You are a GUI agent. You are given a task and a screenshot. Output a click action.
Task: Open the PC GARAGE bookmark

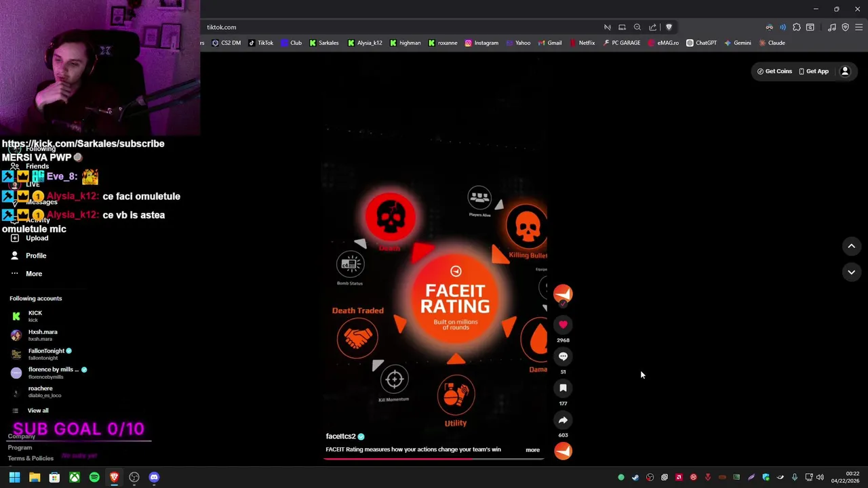[621, 43]
